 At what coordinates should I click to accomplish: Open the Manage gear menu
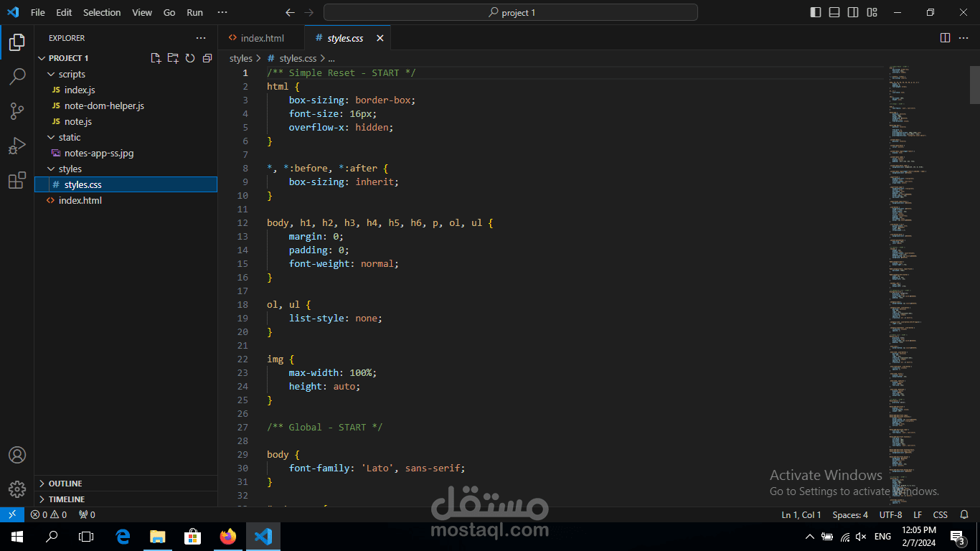click(17, 489)
